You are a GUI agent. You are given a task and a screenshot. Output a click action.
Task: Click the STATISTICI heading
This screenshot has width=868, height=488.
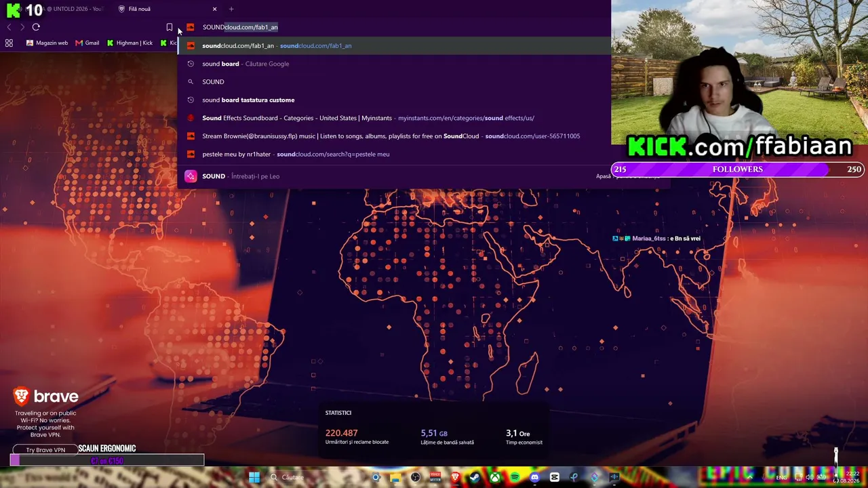338,413
